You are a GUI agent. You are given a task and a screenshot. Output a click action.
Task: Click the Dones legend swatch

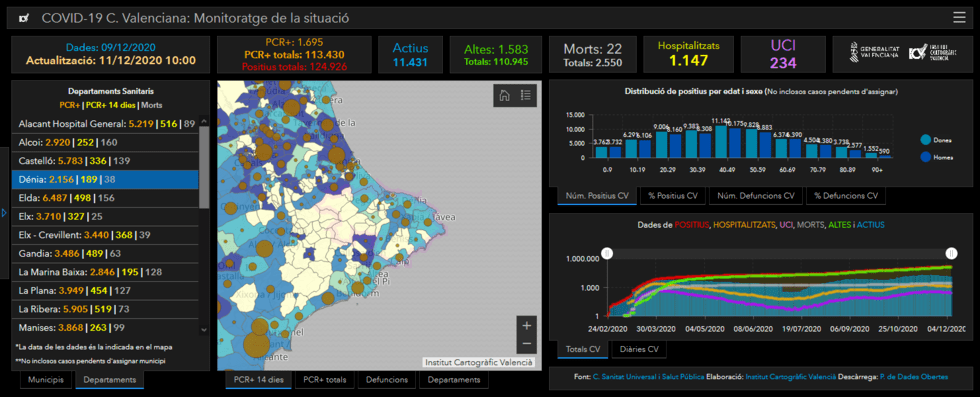925,139
